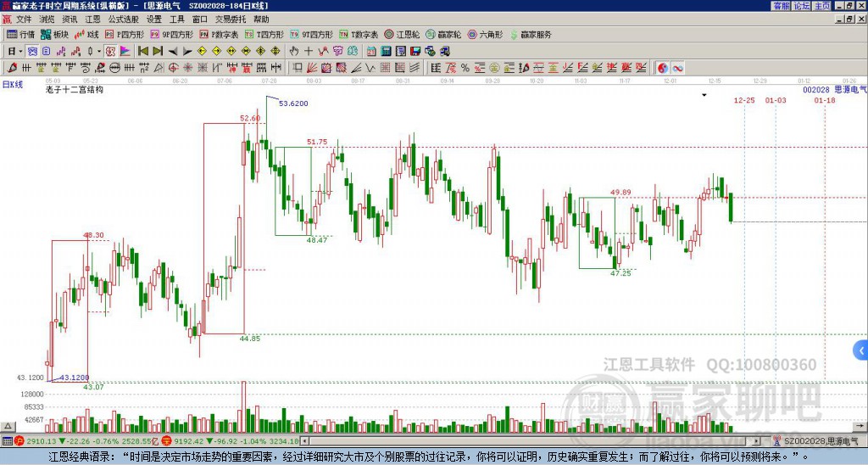Click the 客服 customer service link

pos(782,6)
